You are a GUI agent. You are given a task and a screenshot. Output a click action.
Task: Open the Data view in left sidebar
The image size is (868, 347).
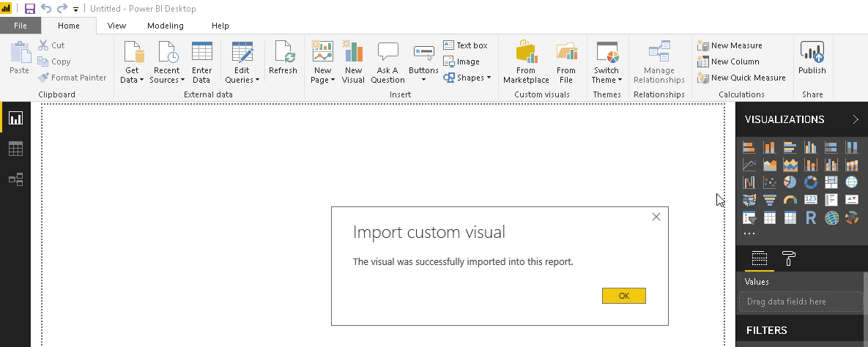15,149
